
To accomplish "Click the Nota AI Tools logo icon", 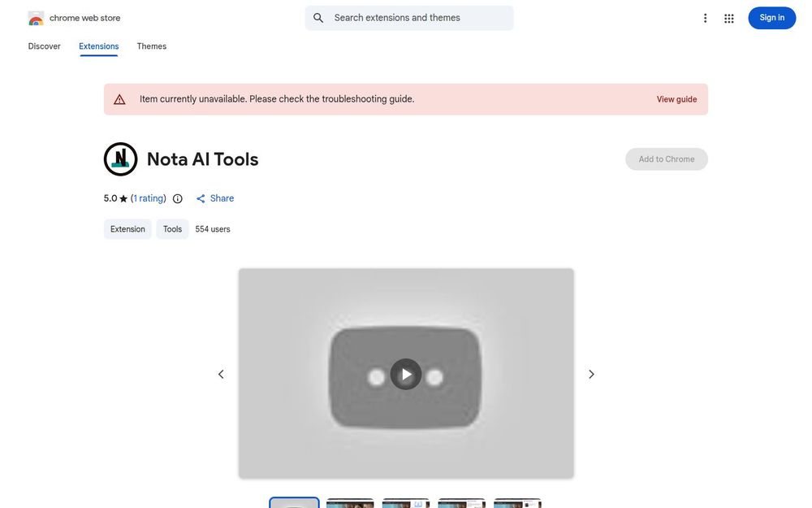I will (121, 159).
